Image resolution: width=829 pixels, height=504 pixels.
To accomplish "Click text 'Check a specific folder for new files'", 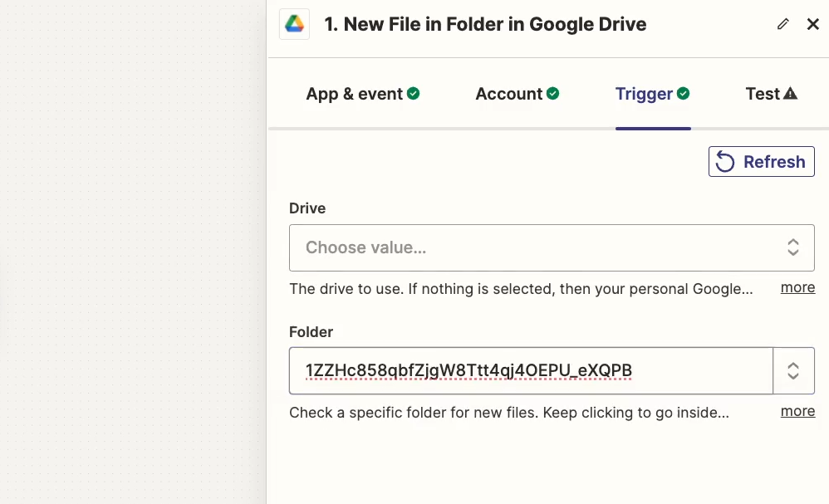I will tap(414, 413).
